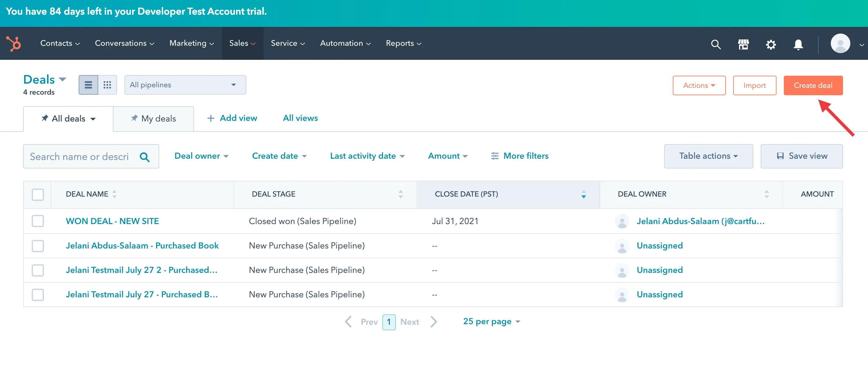This screenshot has height=384, width=868.
Task: Click the pin icon on All deals tab
Action: click(x=45, y=118)
